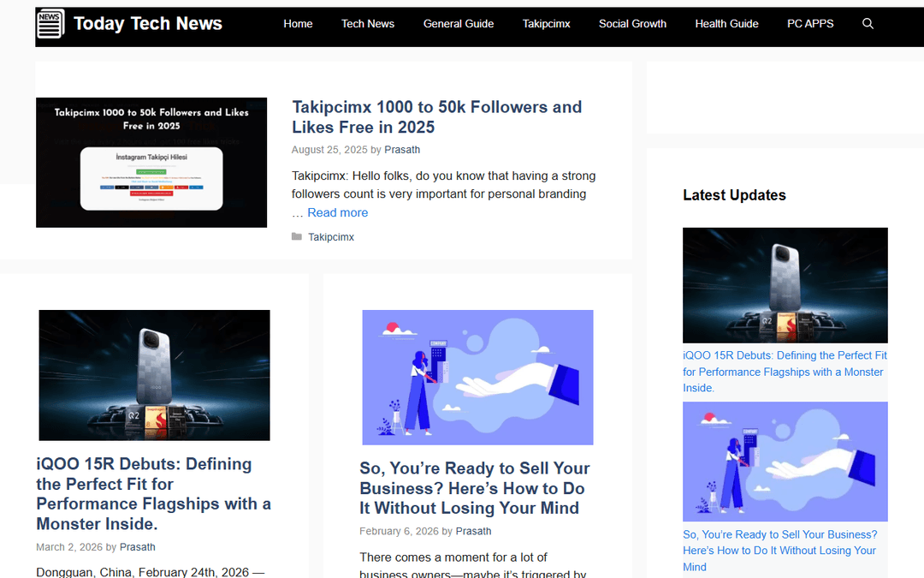Click the excerpt starting 'Takipcimx: Hello folks'
Screen dimensions: 924x578
444,194
